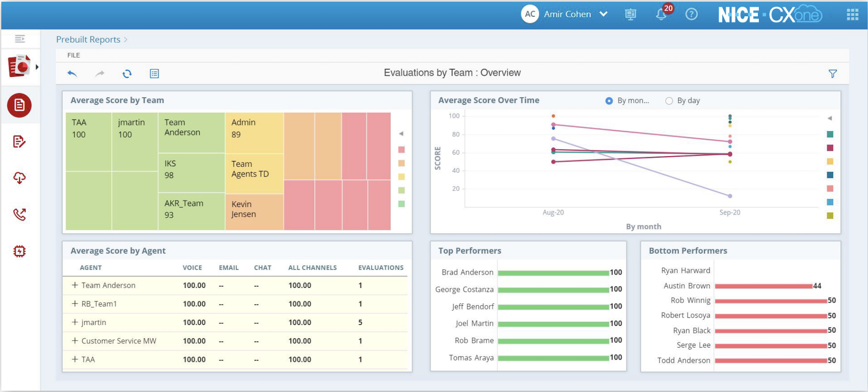The width and height of the screenshot is (868, 392).
Task: Expand the Customer Service MW row
Action: [75, 341]
